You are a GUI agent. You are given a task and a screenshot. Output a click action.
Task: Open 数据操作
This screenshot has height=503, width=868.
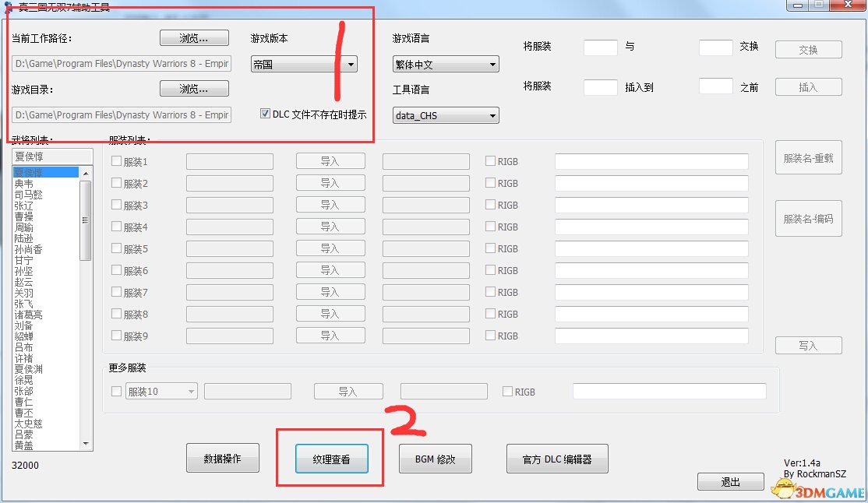pyautogui.click(x=223, y=458)
